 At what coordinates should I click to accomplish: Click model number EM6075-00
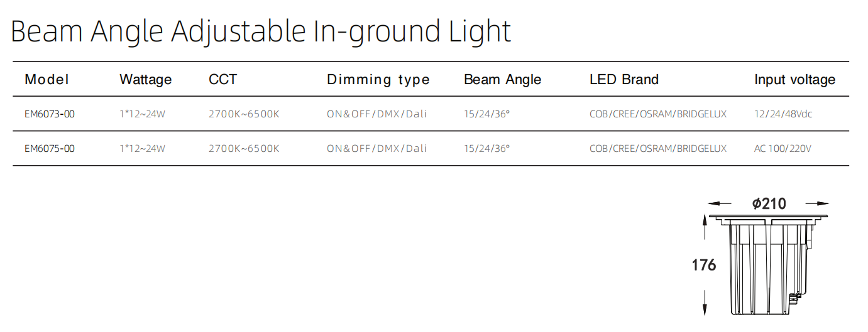click(50, 149)
